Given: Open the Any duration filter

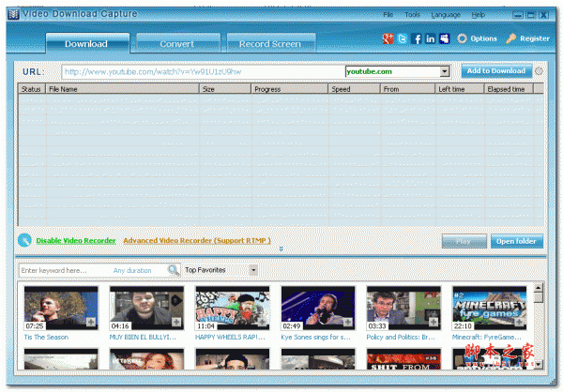Looking at the screenshot, I should (132, 270).
